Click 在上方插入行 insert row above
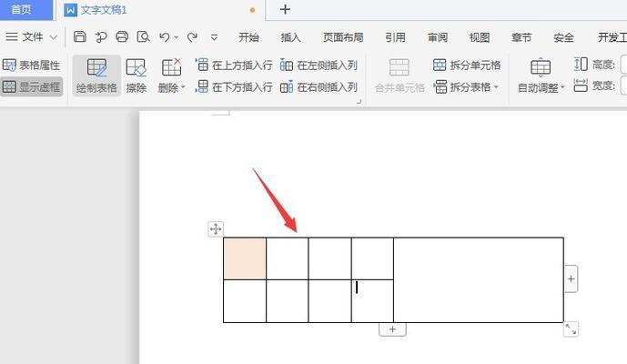Image resolution: width=627 pixels, height=364 pixels. tap(234, 65)
